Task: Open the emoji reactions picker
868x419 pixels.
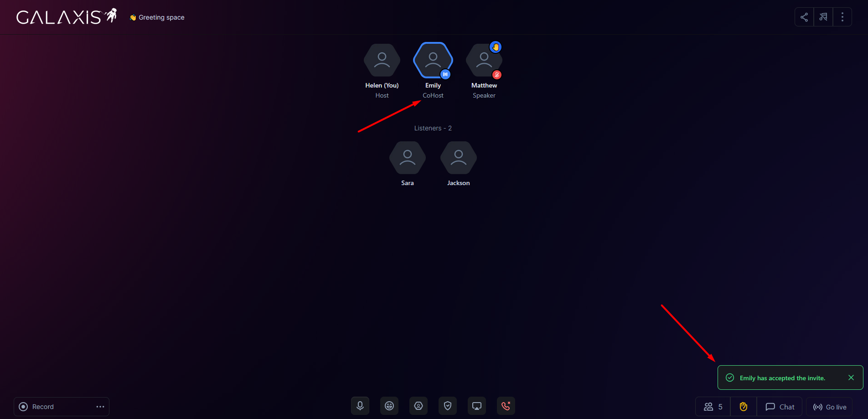Action: pyautogui.click(x=389, y=406)
